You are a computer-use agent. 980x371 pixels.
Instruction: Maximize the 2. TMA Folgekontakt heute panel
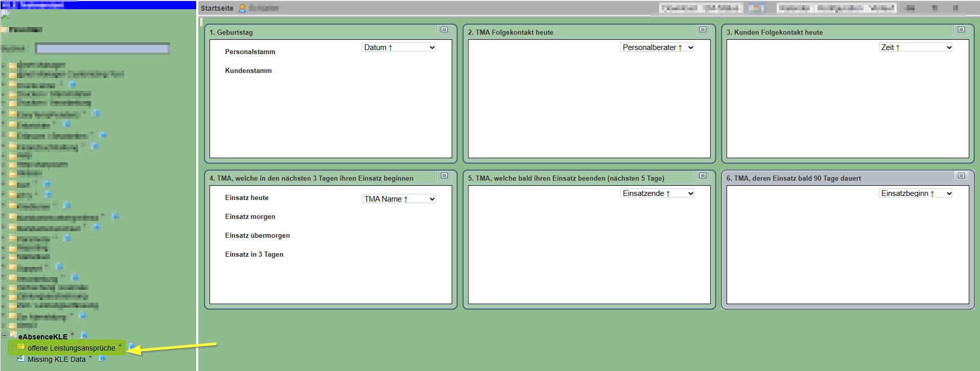[703, 30]
